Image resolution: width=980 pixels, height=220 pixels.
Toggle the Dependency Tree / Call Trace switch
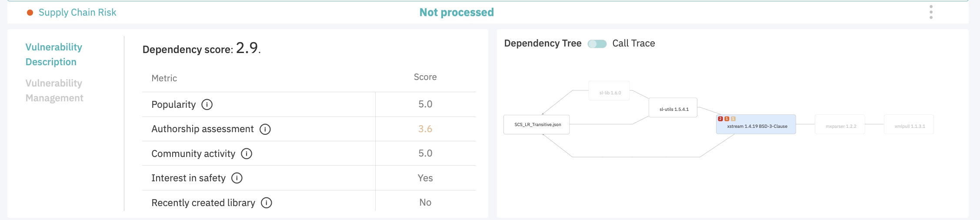[x=597, y=44]
